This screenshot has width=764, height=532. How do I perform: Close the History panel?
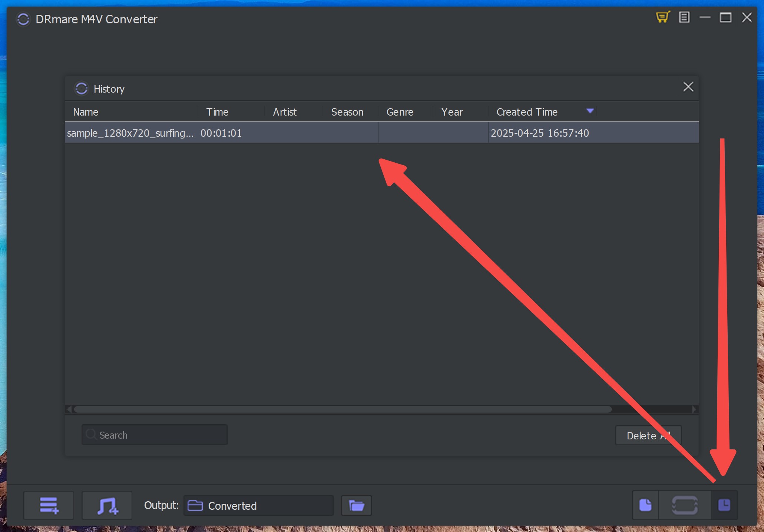click(x=688, y=87)
